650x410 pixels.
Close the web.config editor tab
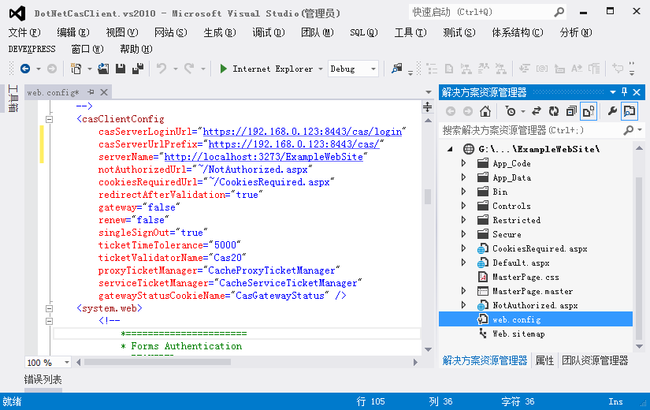coord(104,92)
